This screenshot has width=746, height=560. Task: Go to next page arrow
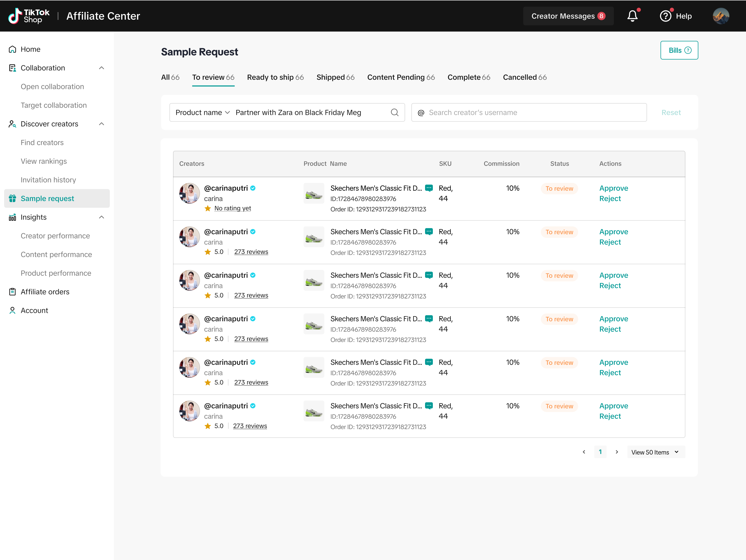click(x=617, y=452)
